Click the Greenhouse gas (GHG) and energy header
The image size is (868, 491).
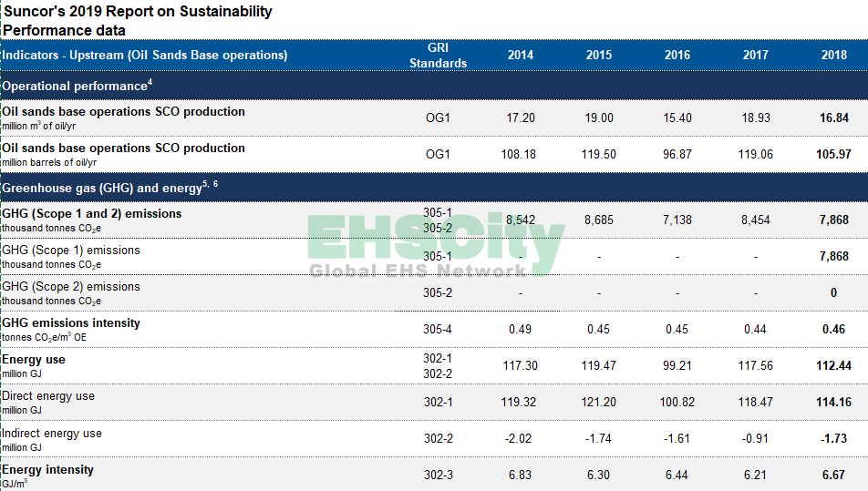point(101,189)
